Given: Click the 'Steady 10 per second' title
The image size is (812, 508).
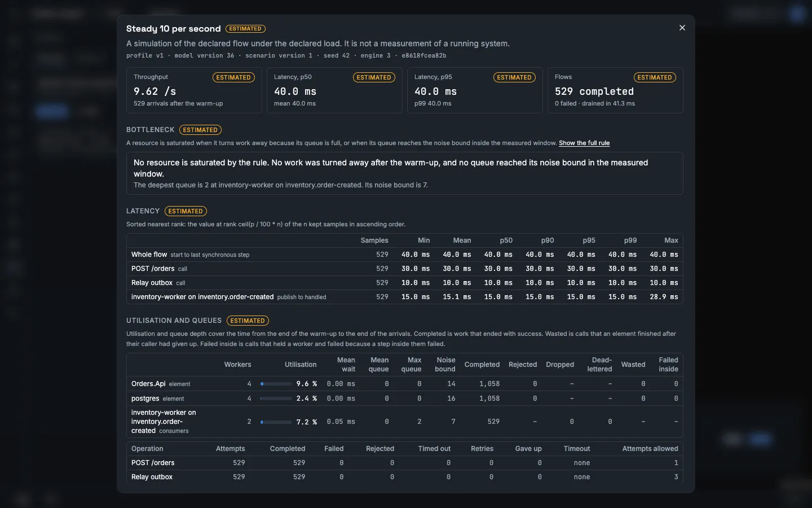Looking at the screenshot, I should 174,29.
